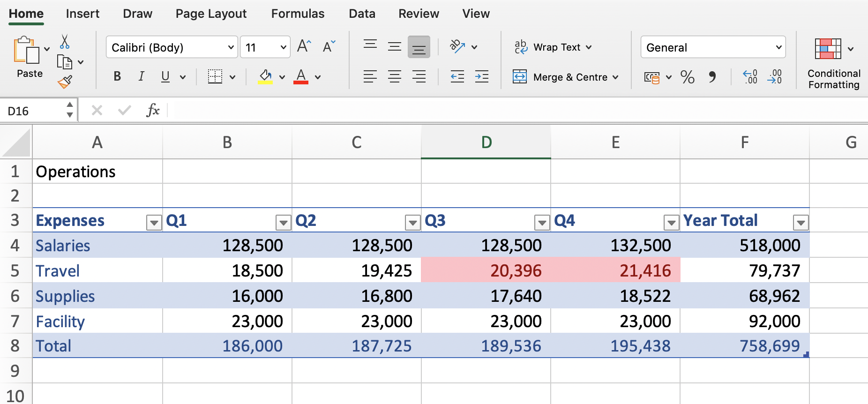
Task: Confirm entry with checkmark icon
Action: click(125, 111)
